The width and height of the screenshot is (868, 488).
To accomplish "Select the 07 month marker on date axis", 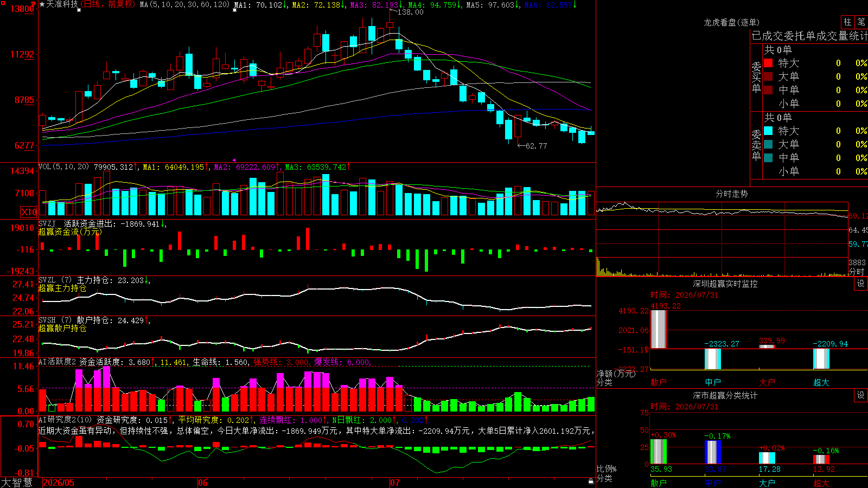I will point(395,483).
